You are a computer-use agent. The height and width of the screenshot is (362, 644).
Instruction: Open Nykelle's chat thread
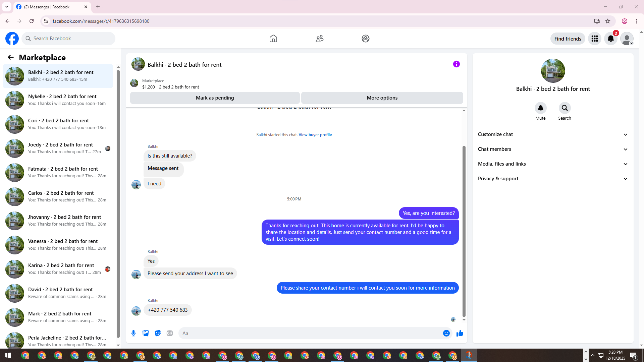pos(58,100)
